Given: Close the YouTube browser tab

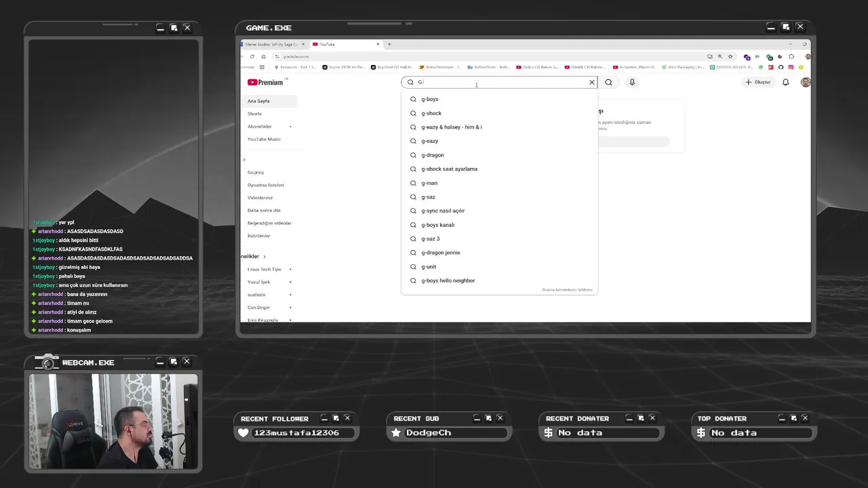Looking at the screenshot, I should (378, 44).
